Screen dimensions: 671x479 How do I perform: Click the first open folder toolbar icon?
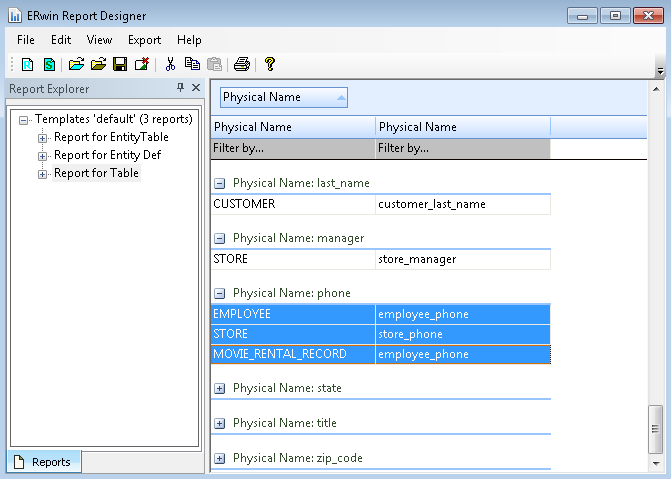point(76,65)
